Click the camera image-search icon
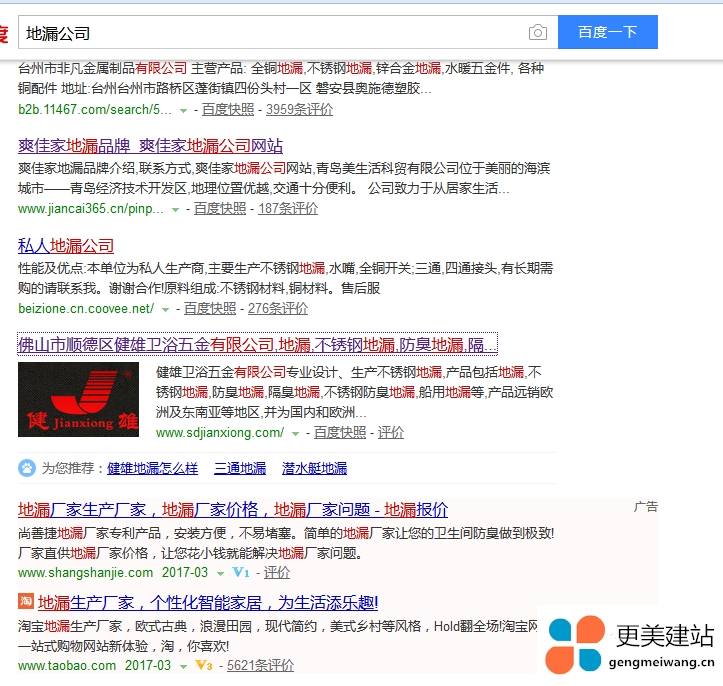Image resolution: width=723 pixels, height=686 pixels. tap(538, 32)
